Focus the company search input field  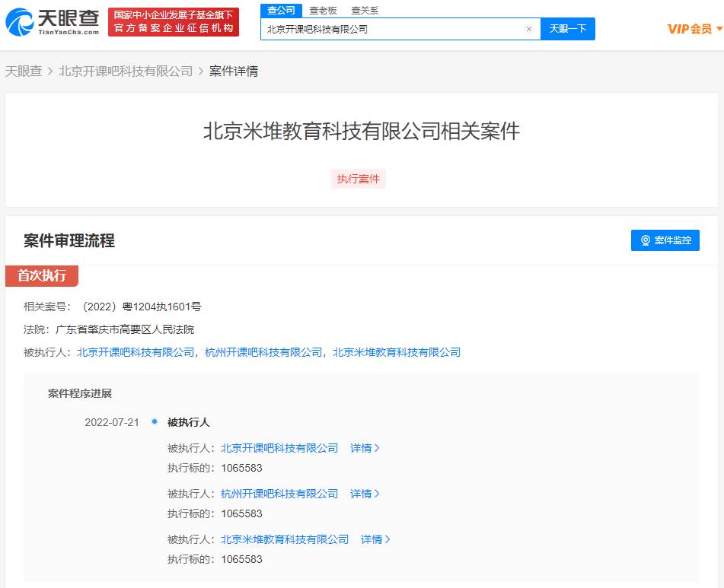392,29
